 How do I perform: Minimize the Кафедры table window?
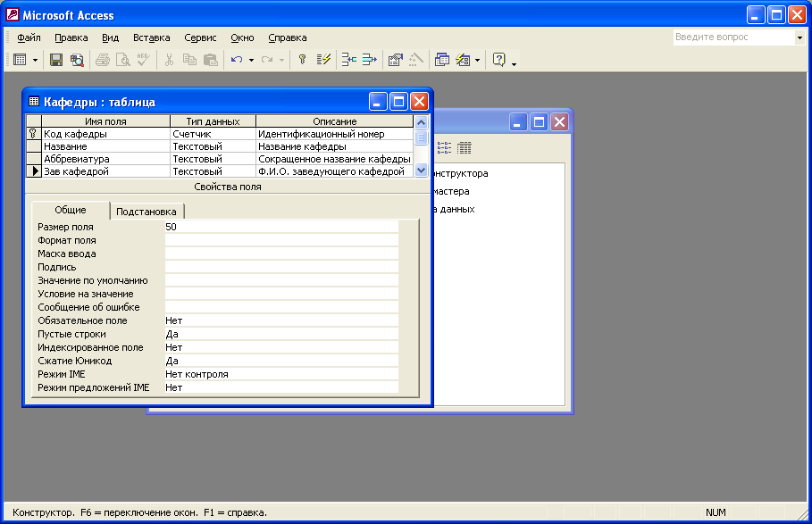pos(378,102)
